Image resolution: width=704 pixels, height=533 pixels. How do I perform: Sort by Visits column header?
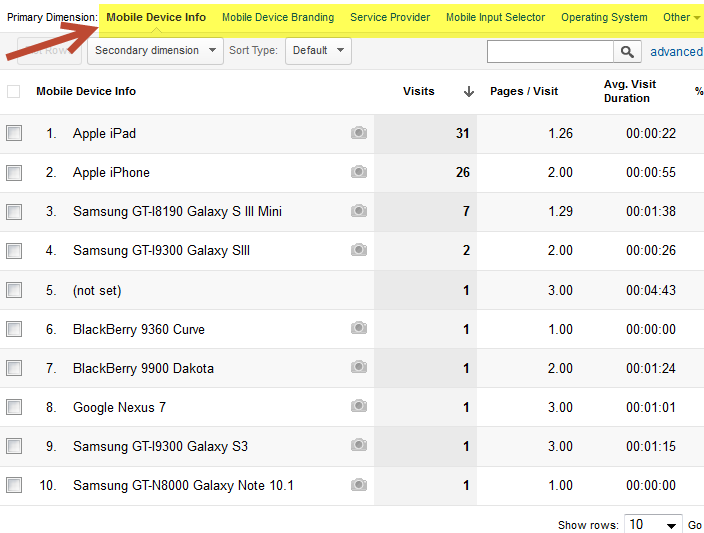(418, 91)
